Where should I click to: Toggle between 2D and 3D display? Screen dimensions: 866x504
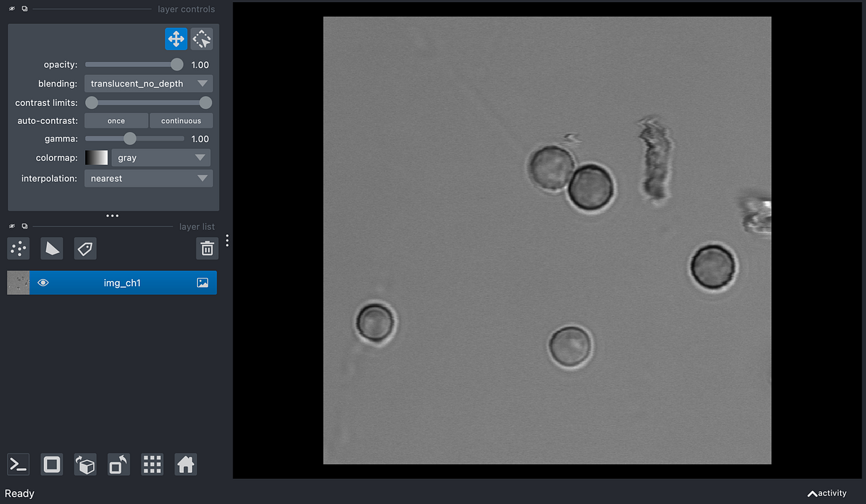click(x=51, y=464)
